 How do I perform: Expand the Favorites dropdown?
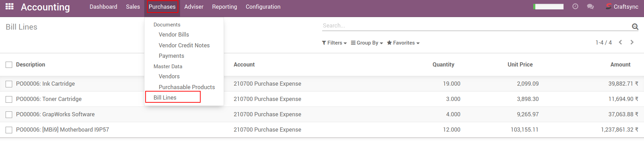[403, 43]
